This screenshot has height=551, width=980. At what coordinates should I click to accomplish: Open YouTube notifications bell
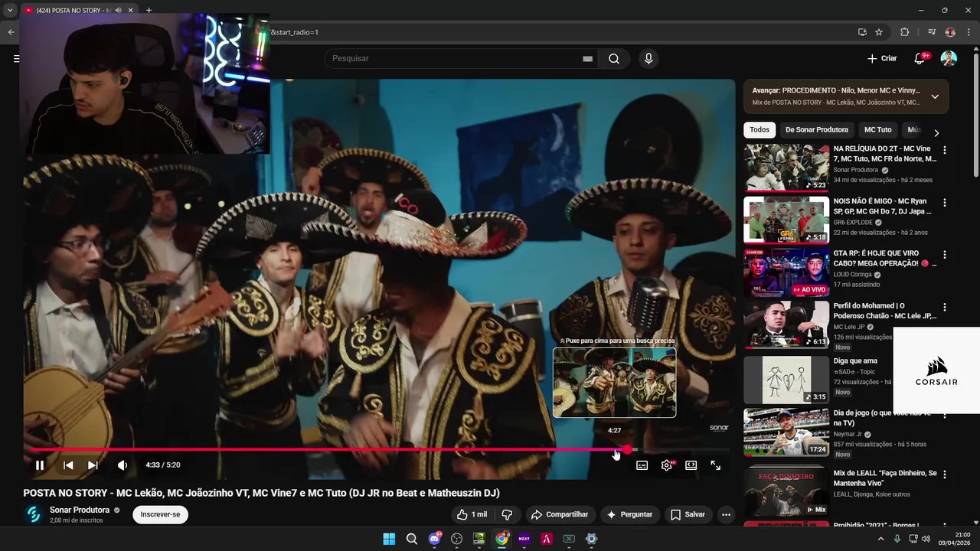pyautogui.click(x=920, y=59)
